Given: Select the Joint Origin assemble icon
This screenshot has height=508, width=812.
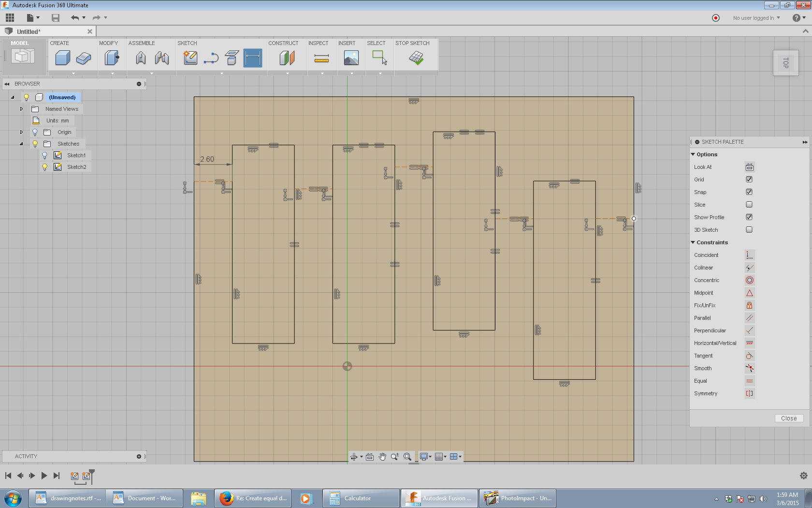Looking at the screenshot, I should coord(162,58).
